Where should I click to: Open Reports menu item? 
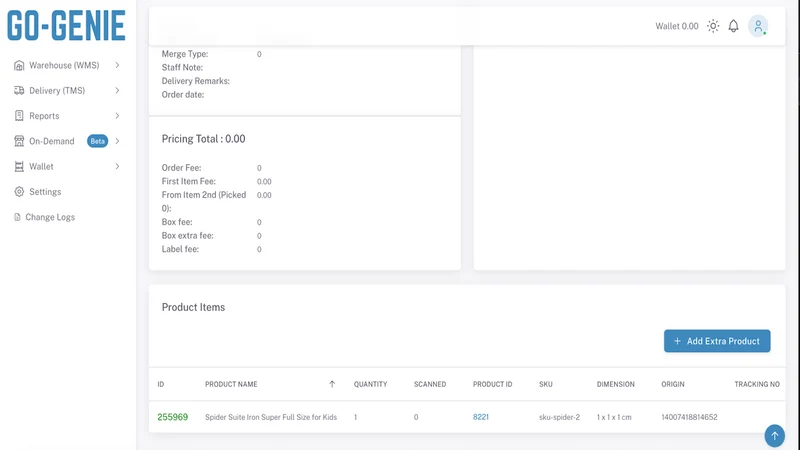coord(44,116)
